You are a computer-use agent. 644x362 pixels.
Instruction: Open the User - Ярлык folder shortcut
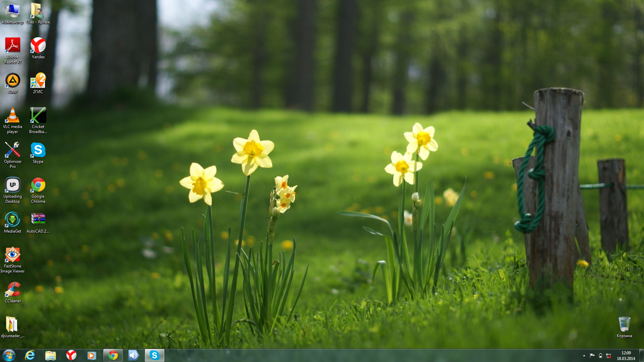[38, 14]
